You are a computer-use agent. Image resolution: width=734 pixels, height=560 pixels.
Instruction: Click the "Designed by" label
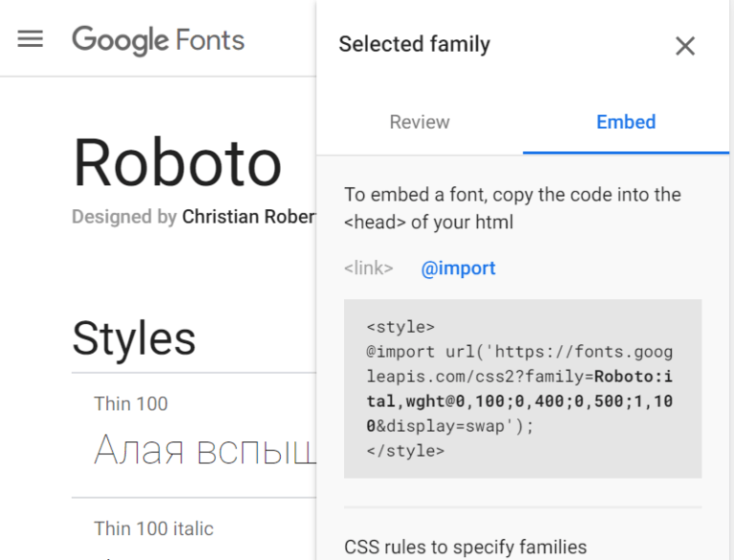pyautogui.click(x=124, y=217)
